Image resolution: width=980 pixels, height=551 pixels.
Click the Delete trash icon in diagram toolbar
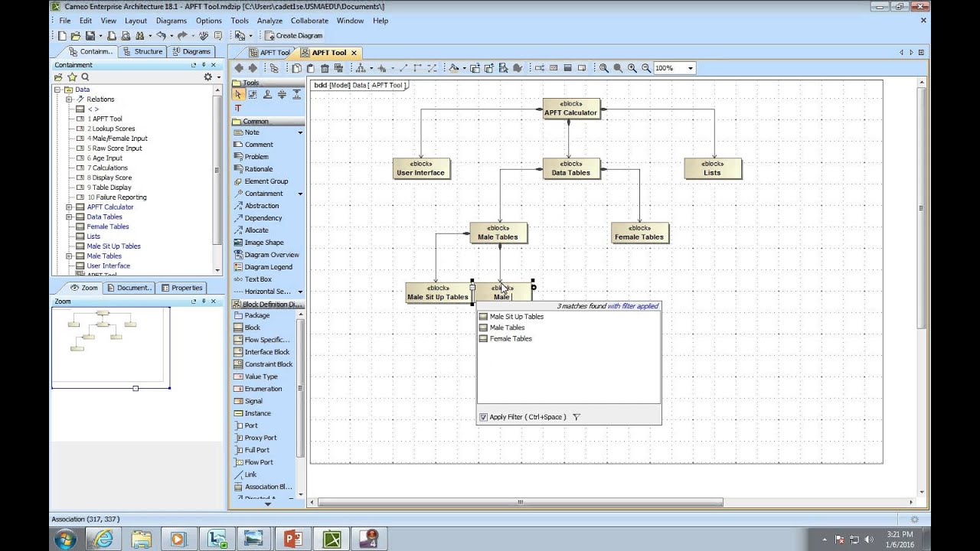[325, 68]
